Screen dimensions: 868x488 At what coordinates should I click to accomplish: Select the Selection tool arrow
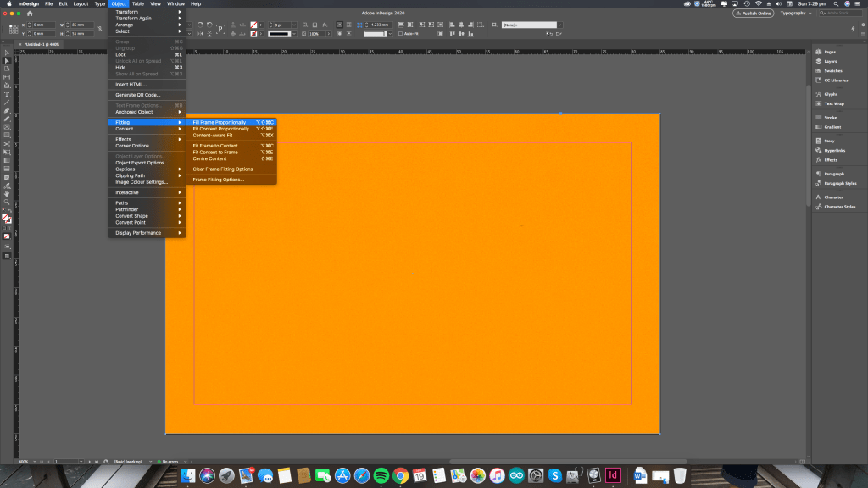pyautogui.click(x=7, y=53)
